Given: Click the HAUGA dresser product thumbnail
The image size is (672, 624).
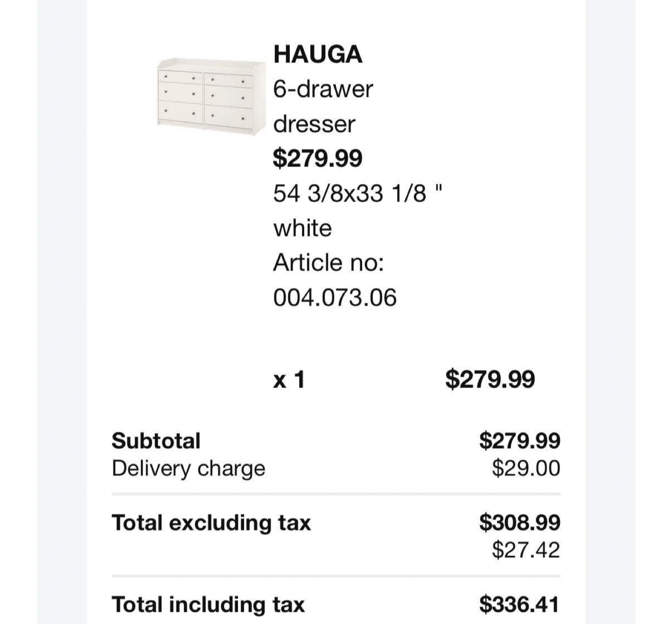Looking at the screenshot, I should (x=211, y=97).
